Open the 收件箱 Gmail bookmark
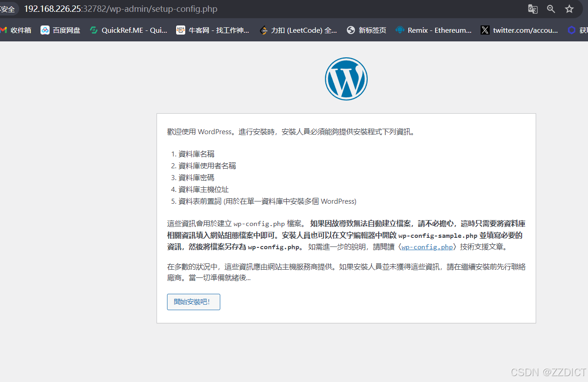 click(x=16, y=30)
